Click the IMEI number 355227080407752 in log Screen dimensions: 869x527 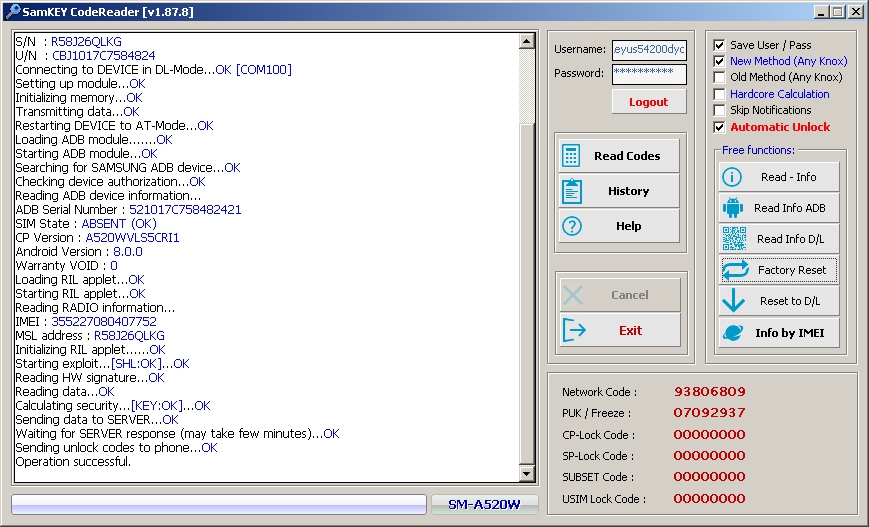click(104, 321)
